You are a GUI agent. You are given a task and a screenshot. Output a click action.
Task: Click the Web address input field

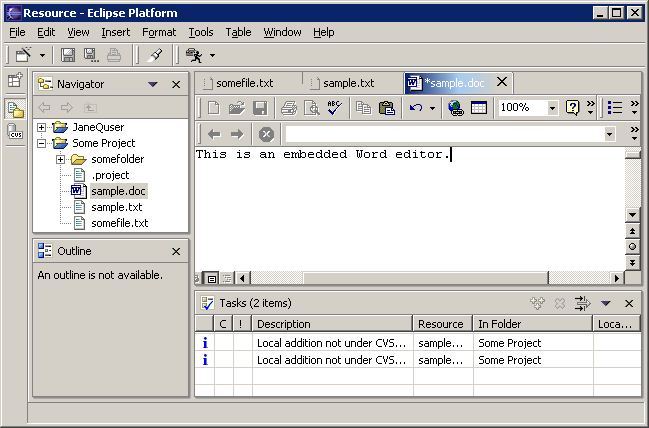445,134
